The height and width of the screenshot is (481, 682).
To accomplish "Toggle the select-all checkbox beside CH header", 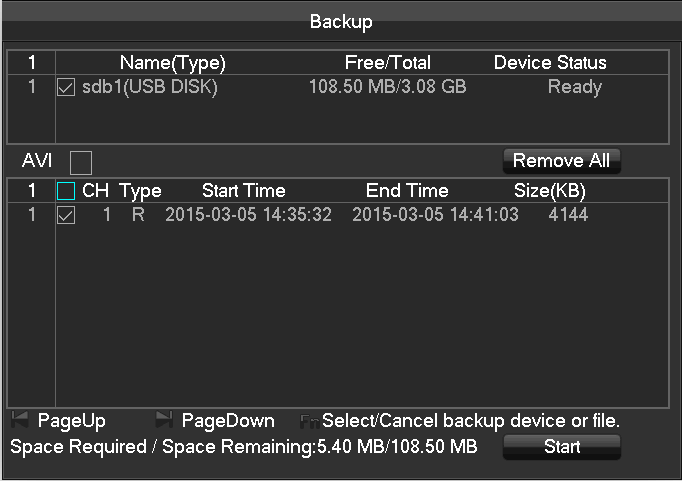I will 66,191.
